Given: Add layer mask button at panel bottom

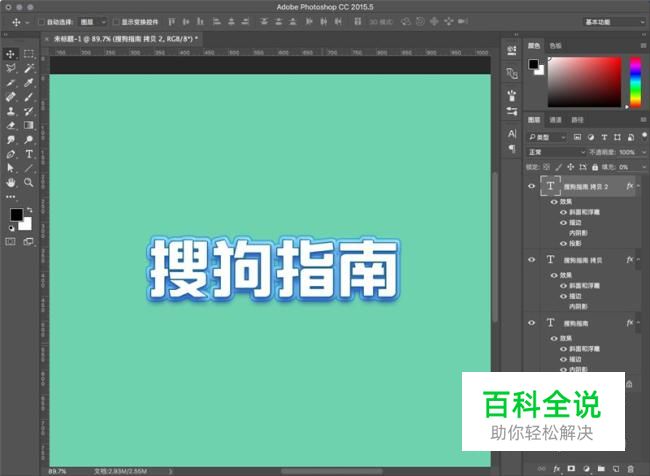Looking at the screenshot, I should pyautogui.click(x=571, y=469).
